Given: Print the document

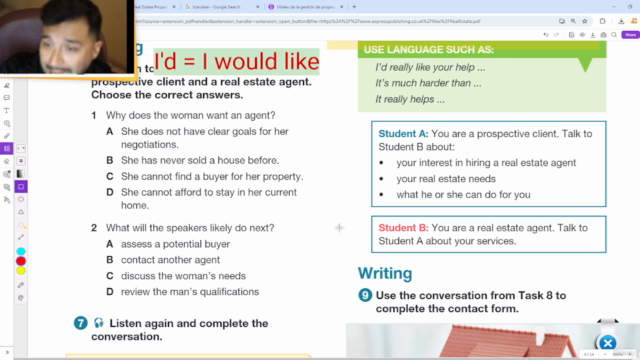Looking at the screenshot, I should 603,35.
